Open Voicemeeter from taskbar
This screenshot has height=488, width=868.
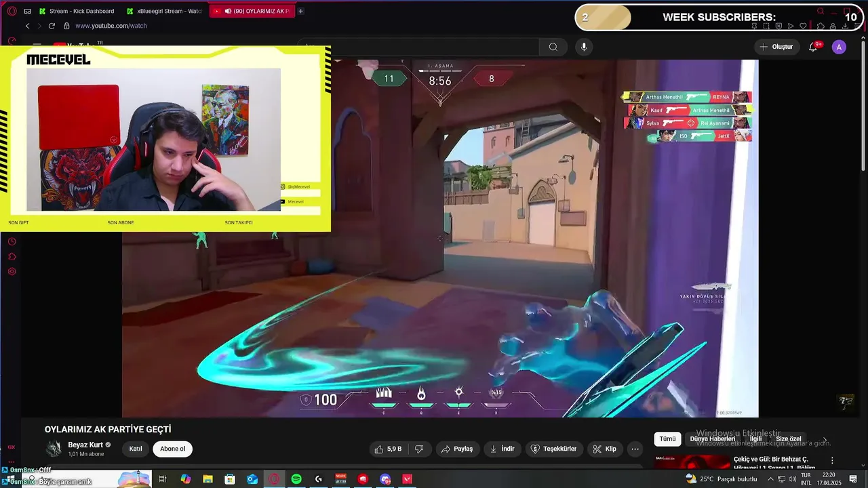click(x=341, y=479)
